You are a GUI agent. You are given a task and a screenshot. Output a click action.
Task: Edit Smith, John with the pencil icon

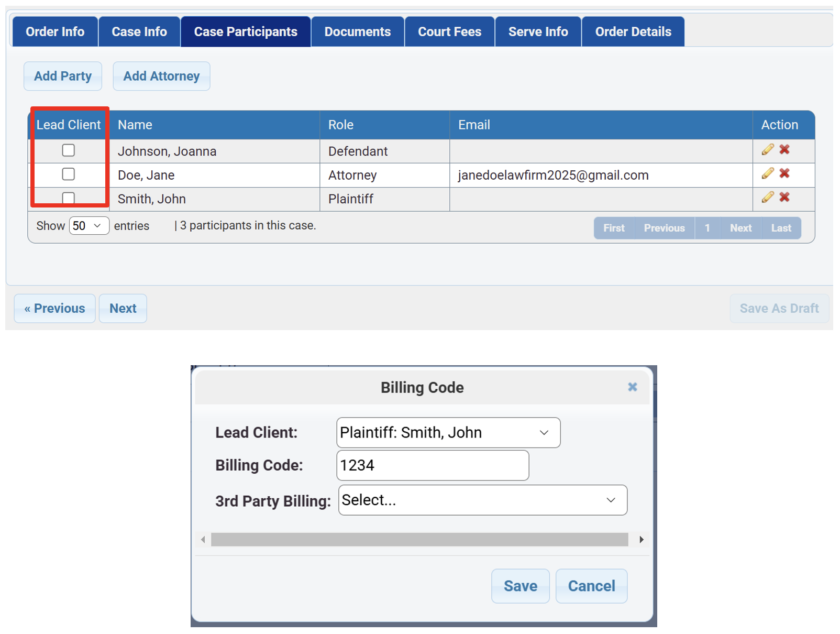click(x=767, y=198)
